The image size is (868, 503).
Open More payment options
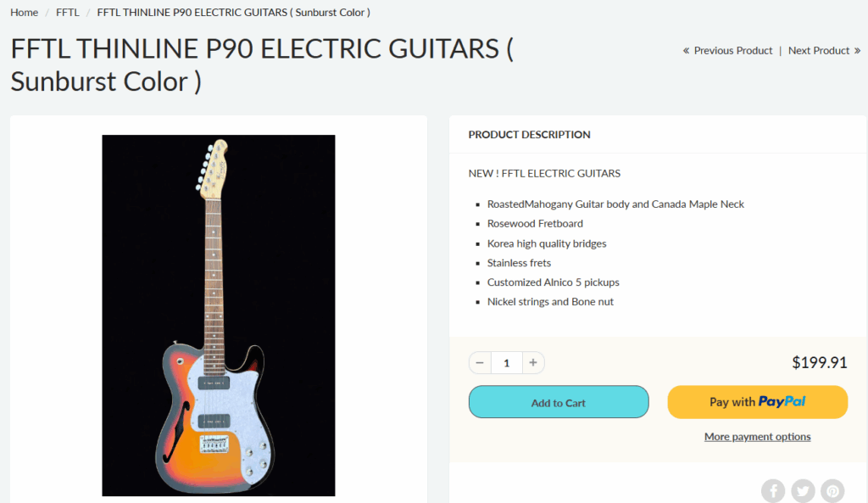(757, 437)
